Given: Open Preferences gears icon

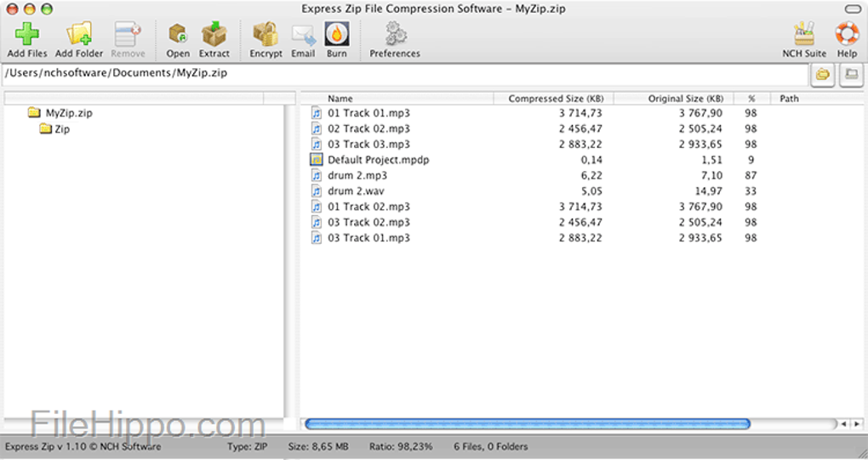Looking at the screenshot, I should [395, 34].
